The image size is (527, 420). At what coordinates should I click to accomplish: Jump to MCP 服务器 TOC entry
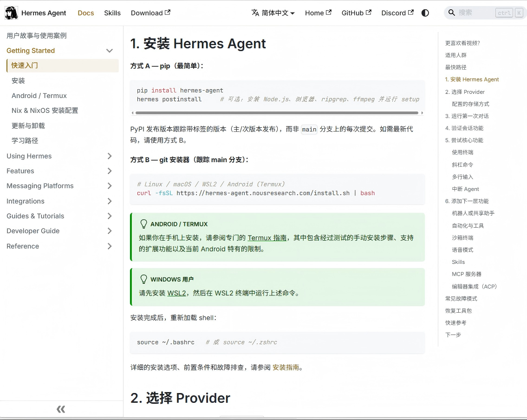click(x=467, y=274)
